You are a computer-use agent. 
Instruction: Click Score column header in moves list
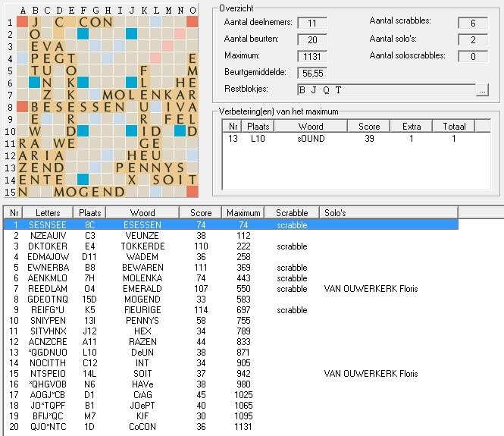(201, 213)
